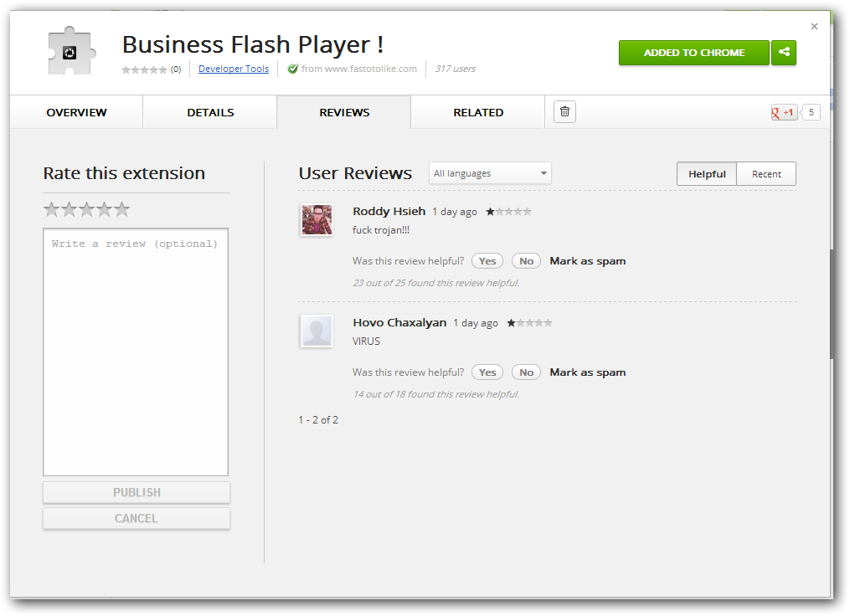
Task: Click the trash can remove icon
Action: click(x=564, y=111)
